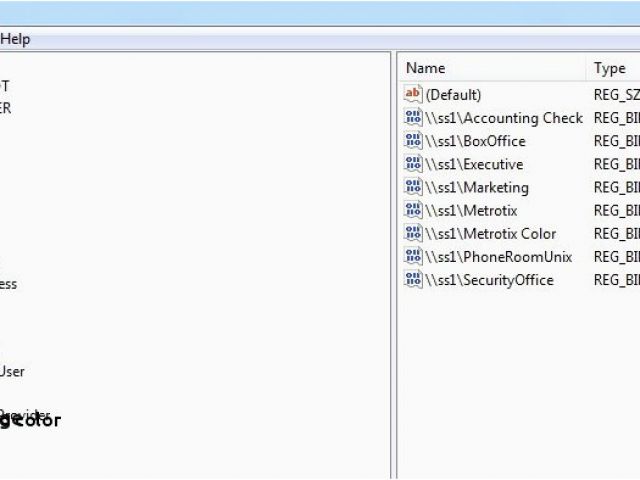Click the \\ss1\Marketing binary value icon
Screen dimensions: 640x480
(413, 186)
